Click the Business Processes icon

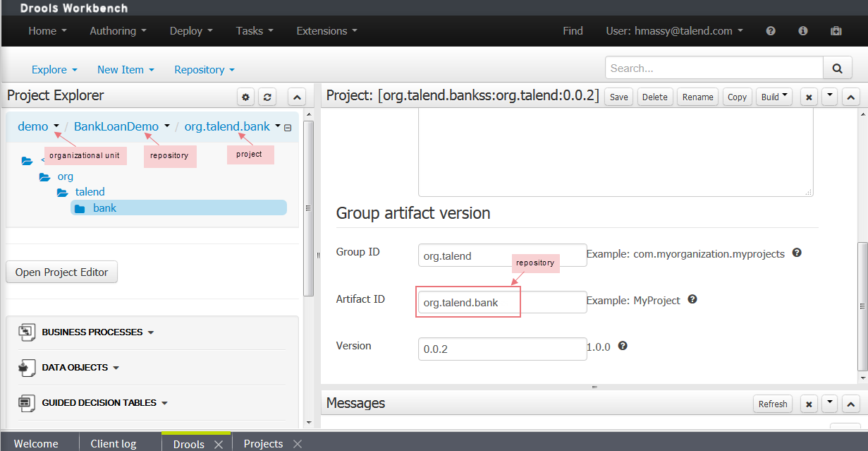coord(27,332)
